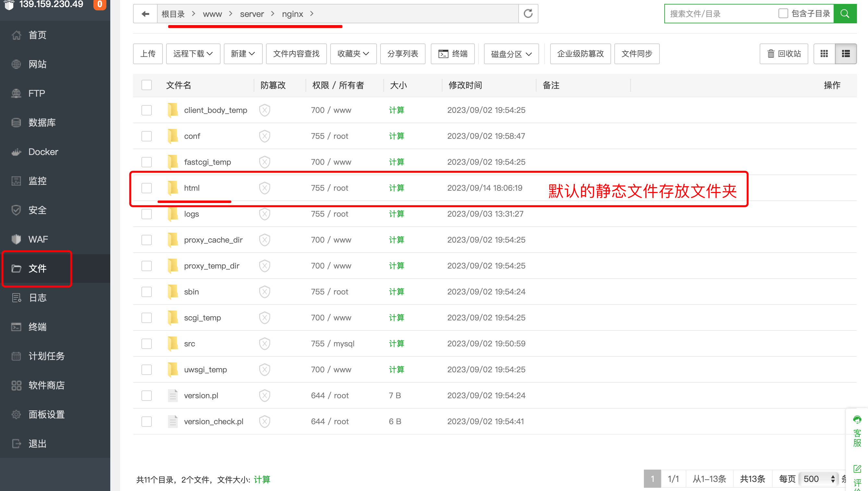Click 根目录 root in breadcrumb
Viewport: 868px width, 491px height.
(173, 14)
